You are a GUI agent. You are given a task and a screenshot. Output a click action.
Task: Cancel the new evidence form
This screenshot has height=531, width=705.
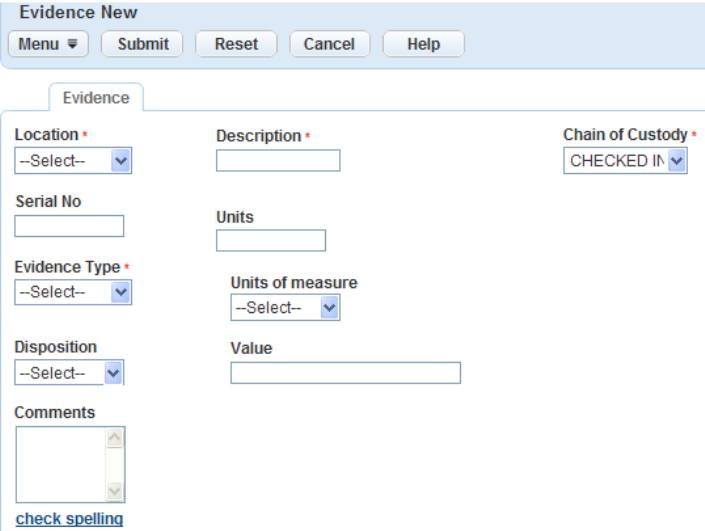329,44
